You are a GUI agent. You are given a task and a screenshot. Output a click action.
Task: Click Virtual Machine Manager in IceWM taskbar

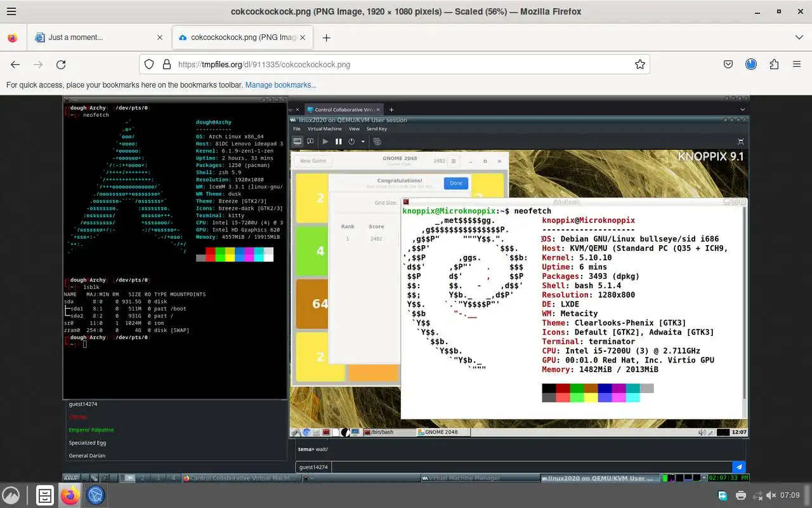click(x=479, y=478)
